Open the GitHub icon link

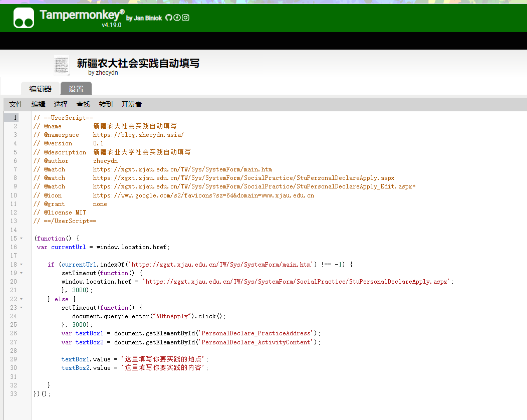coord(169,18)
